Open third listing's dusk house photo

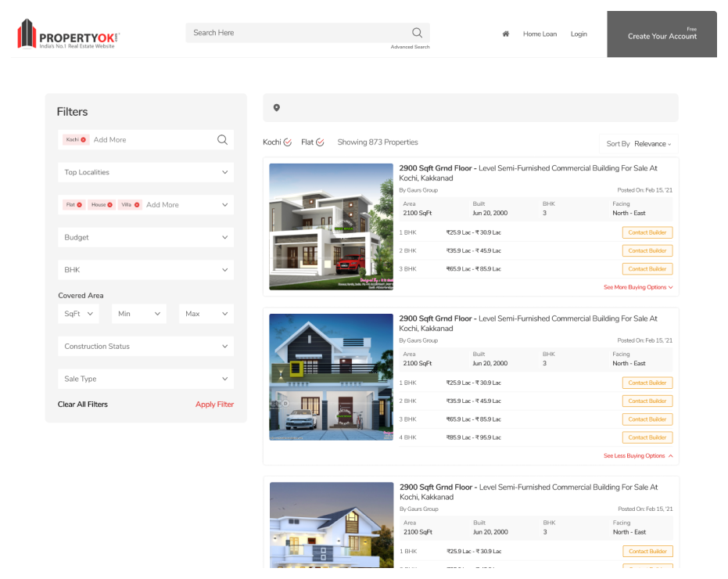tap(332, 525)
